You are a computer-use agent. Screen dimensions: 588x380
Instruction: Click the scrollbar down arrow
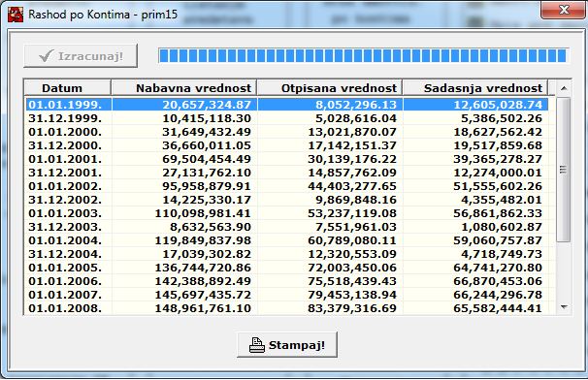pos(563,307)
